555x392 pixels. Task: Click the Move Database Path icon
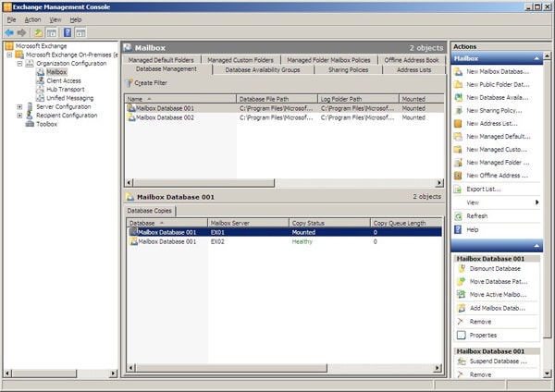(x=462, y=282)
